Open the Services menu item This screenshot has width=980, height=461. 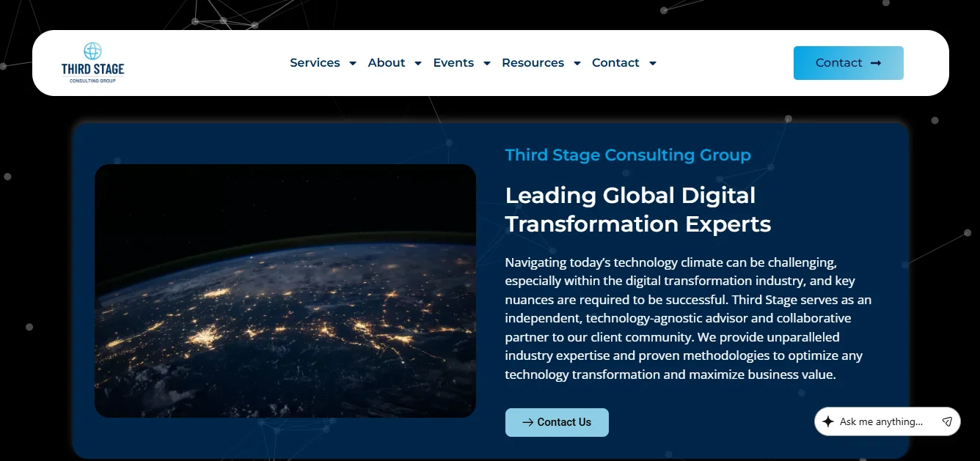pos(315,63)
